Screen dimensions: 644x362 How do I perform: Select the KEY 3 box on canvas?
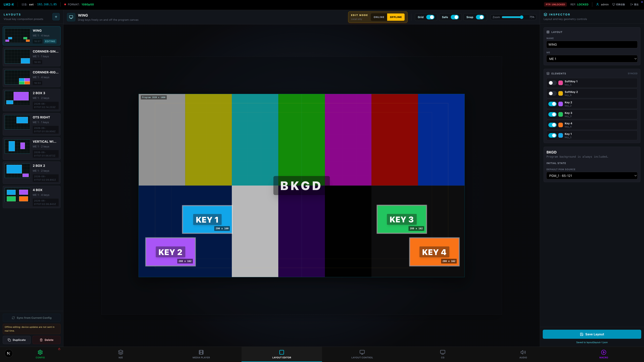pyautogui.click(x=402, y=219)
